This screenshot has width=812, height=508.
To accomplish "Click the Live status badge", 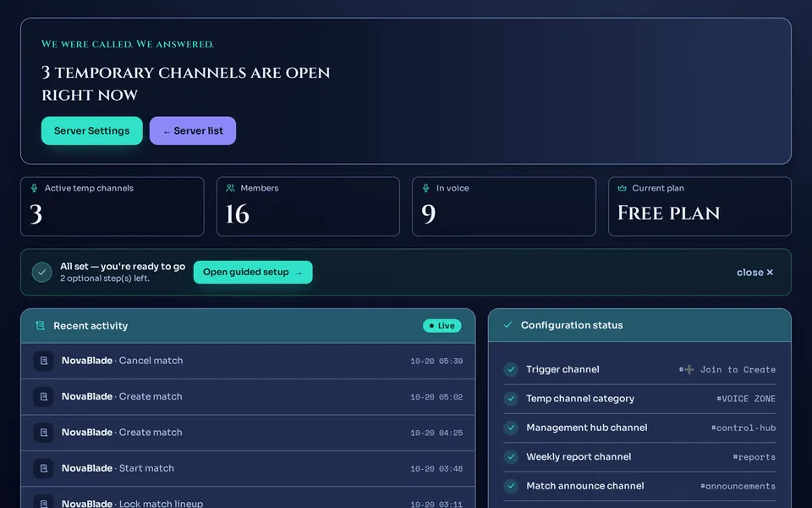I will (x=442, y=325).
